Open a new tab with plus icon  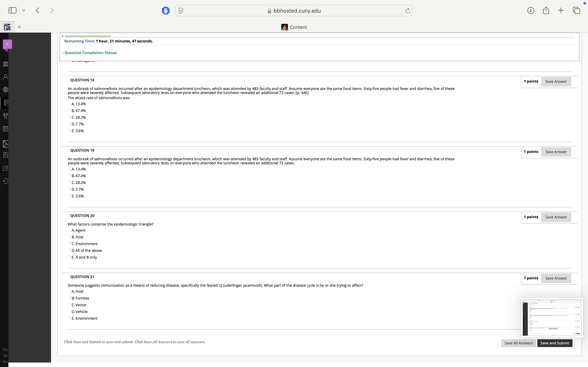click(x=561, y=10)
